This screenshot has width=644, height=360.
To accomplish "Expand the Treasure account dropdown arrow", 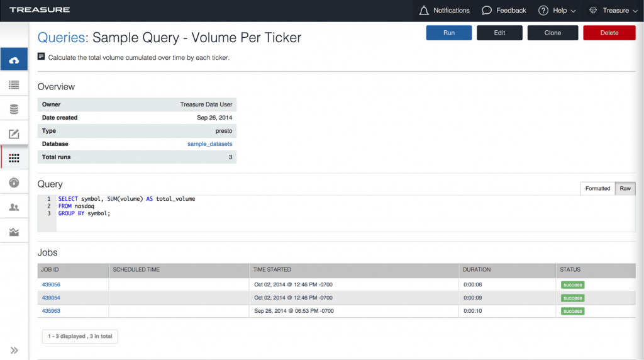I will 635,11.
